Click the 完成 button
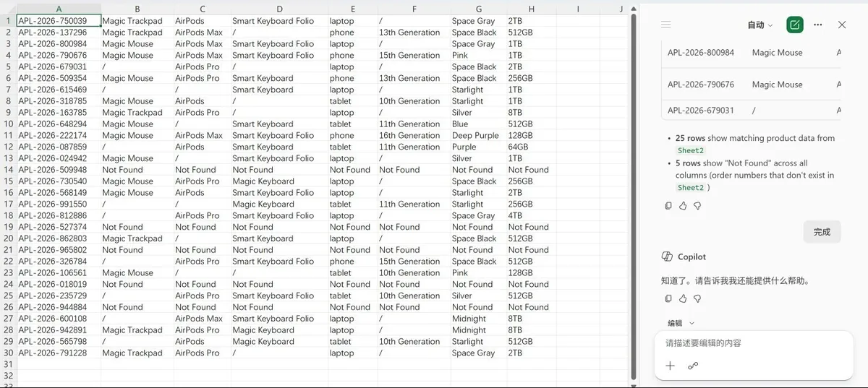The width and height of the screenshot is (868, 388). [x=822, y=232]
